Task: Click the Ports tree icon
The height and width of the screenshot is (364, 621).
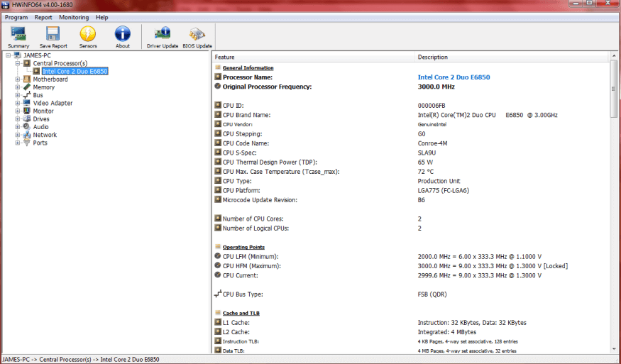Action: pyautogui.click(x=26, y=143)
